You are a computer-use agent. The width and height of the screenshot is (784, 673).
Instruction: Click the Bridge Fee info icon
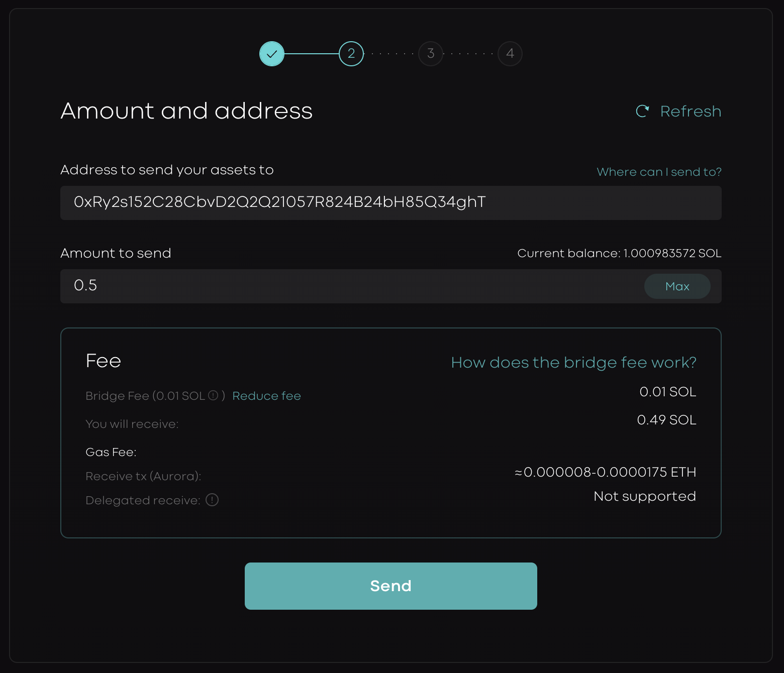pyautogui.click(x=213, y=396)
